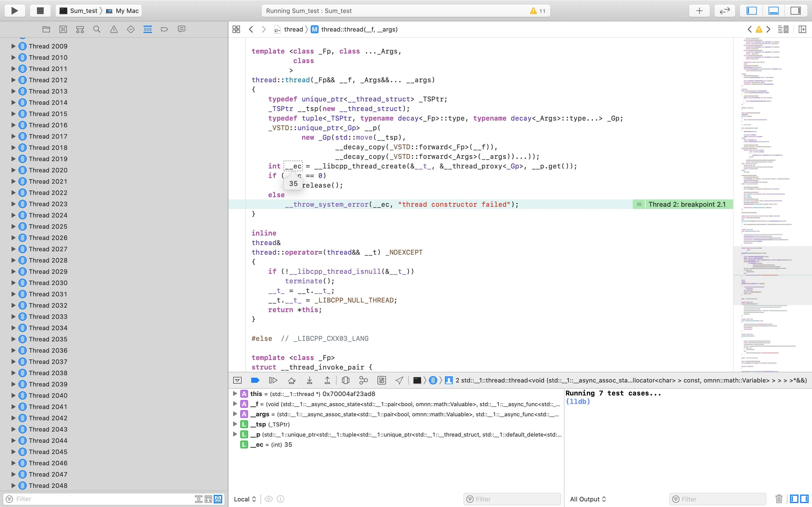
Task: Open the All Output dropdown
Action: [588, 499]
